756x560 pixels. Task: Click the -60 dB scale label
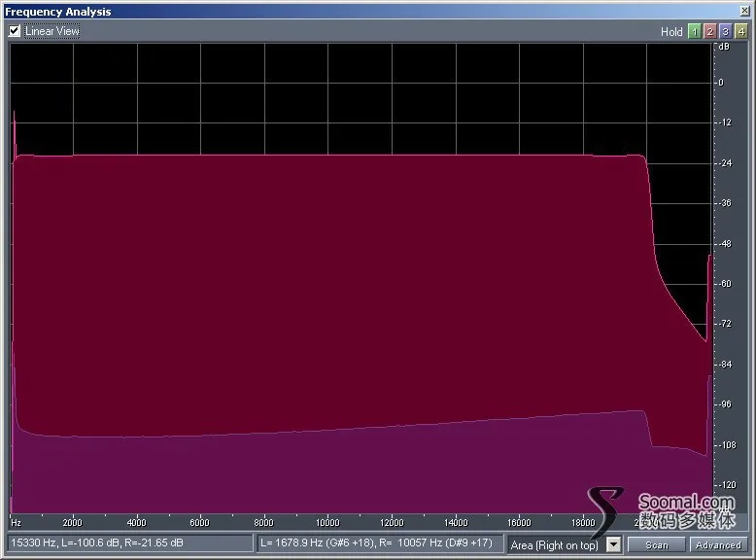point(725,284)
